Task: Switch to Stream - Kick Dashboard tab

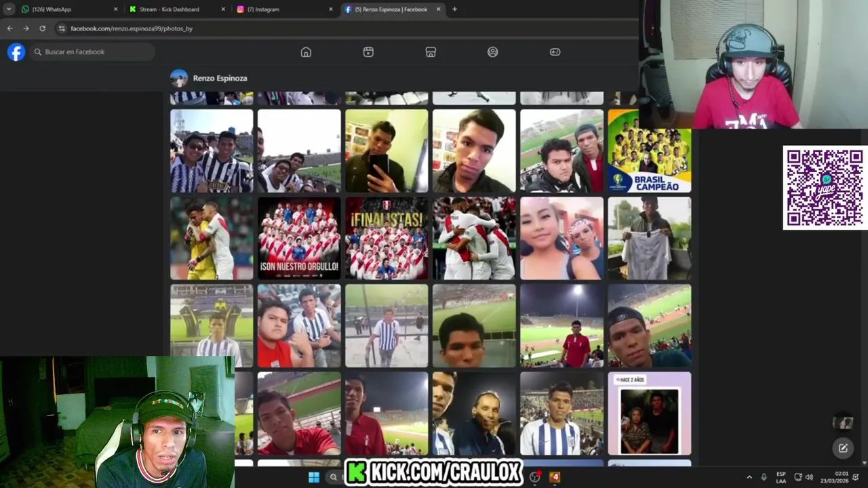Action: (176, 9)
